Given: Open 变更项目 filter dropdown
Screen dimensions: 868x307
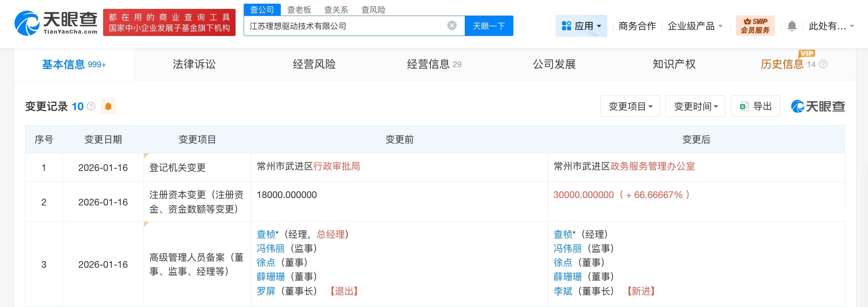Looking at the screenshot, I should (x=630, y=106).
